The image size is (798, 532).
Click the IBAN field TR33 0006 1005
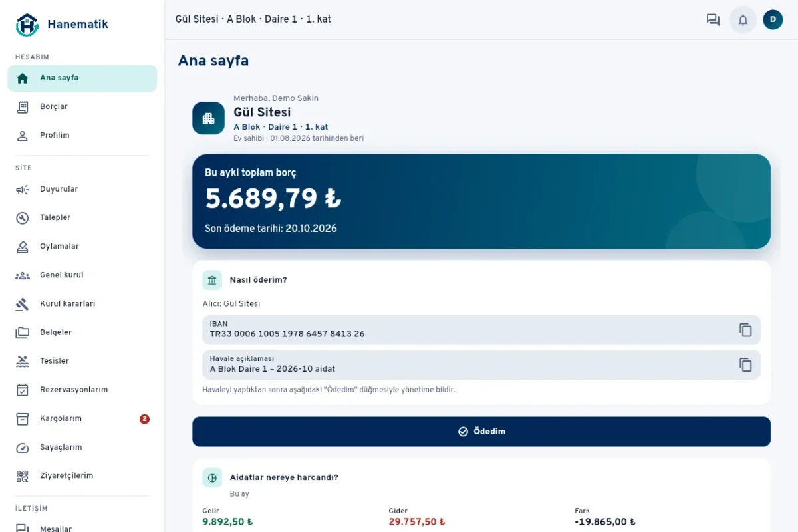[481, 330]
